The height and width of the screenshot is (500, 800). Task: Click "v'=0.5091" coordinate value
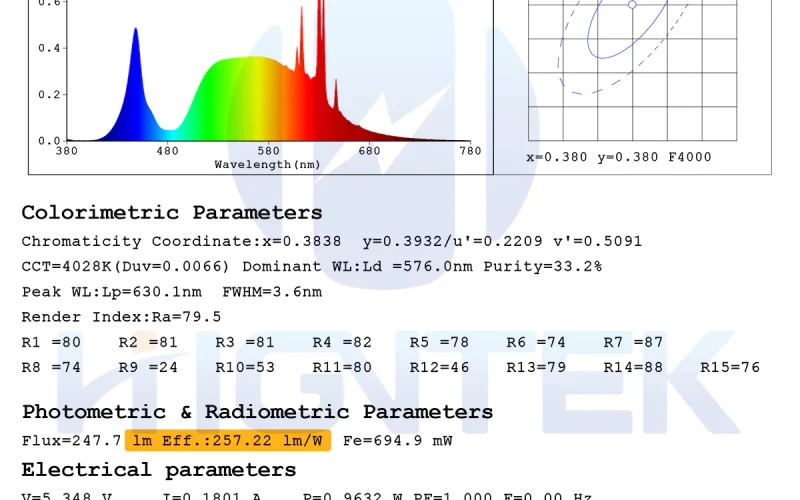coord(597,241)
